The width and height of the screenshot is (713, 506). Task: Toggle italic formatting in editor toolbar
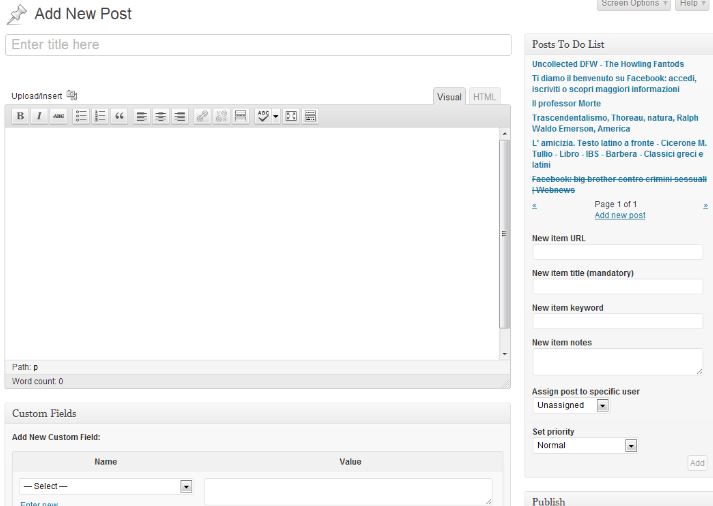point(39,116)
